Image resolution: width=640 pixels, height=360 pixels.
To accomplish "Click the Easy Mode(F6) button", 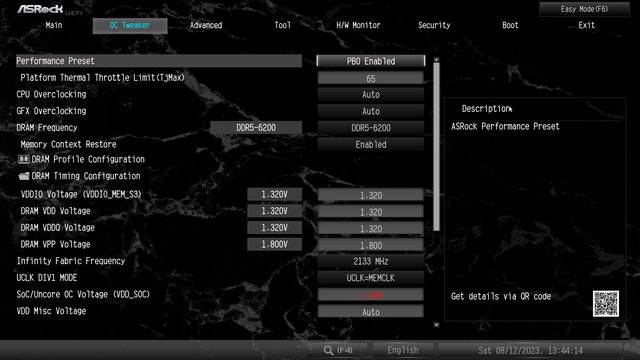I will point(584,9).
